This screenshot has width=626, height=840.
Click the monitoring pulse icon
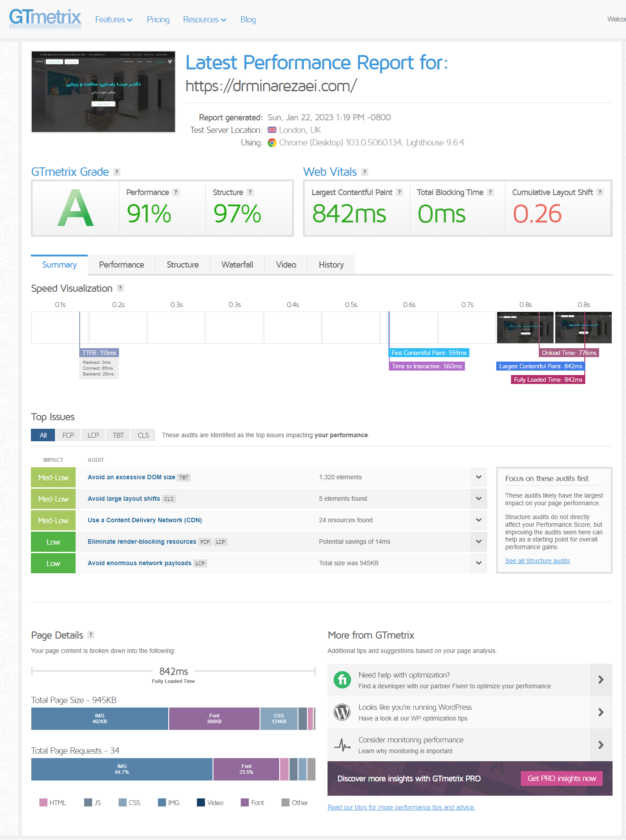(x=342, y=745)
